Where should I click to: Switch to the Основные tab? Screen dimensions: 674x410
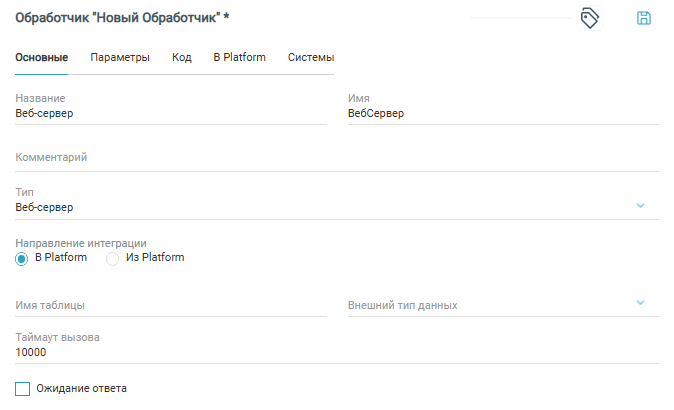pos(42,58)
